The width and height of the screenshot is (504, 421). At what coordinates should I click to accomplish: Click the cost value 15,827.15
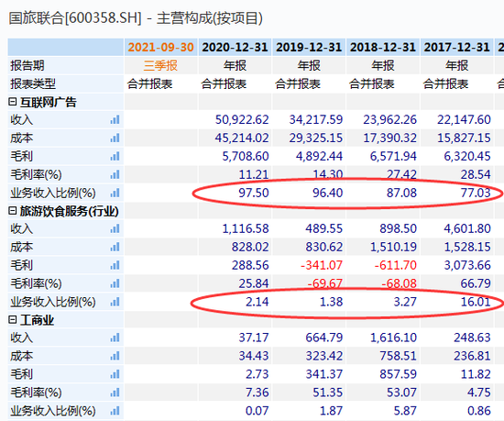pos(464,138)
